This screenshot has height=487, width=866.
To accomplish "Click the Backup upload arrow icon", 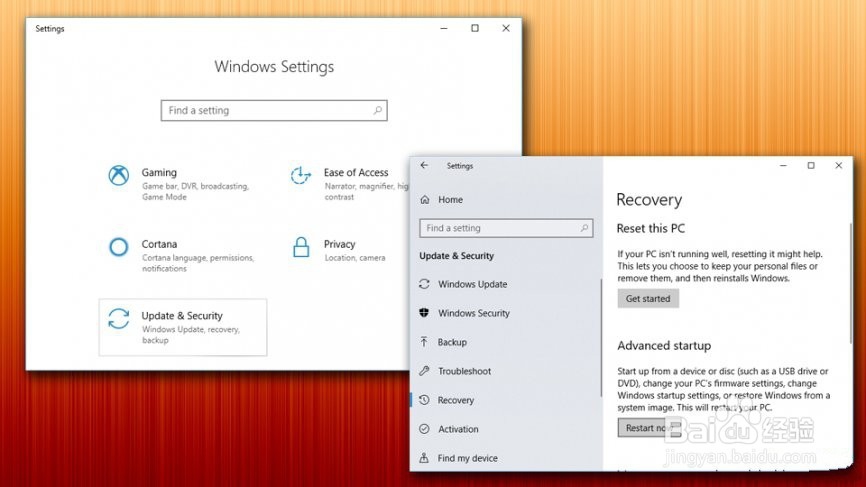I will [424, 342].
